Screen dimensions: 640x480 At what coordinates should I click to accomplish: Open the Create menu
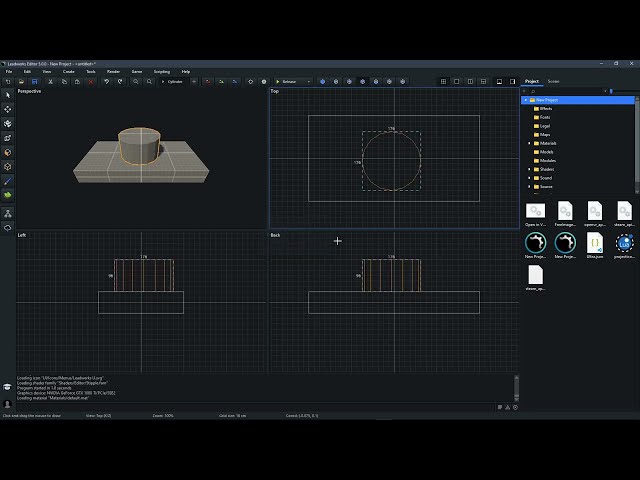(x=69, y=72)
